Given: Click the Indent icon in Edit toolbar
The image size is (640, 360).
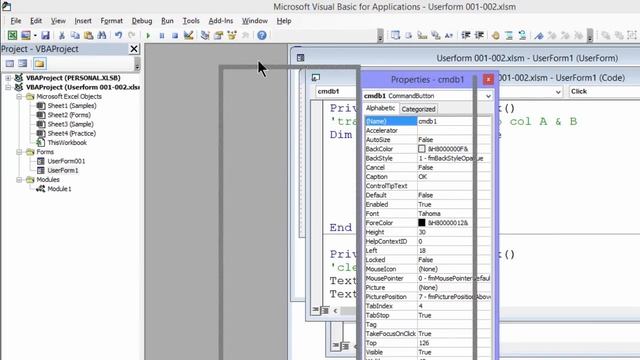Looking at the screenshot, I should [x=466, y=36].
